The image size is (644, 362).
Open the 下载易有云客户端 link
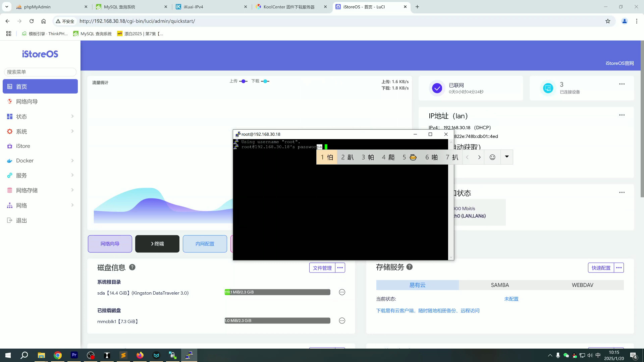click(x=428, y=311)
